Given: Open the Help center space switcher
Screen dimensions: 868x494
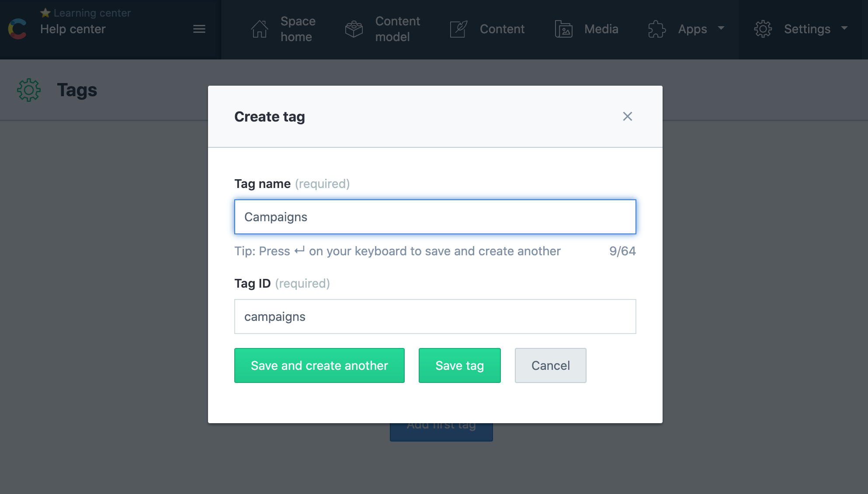Looking at the screenshot, I should pos(73,29).
